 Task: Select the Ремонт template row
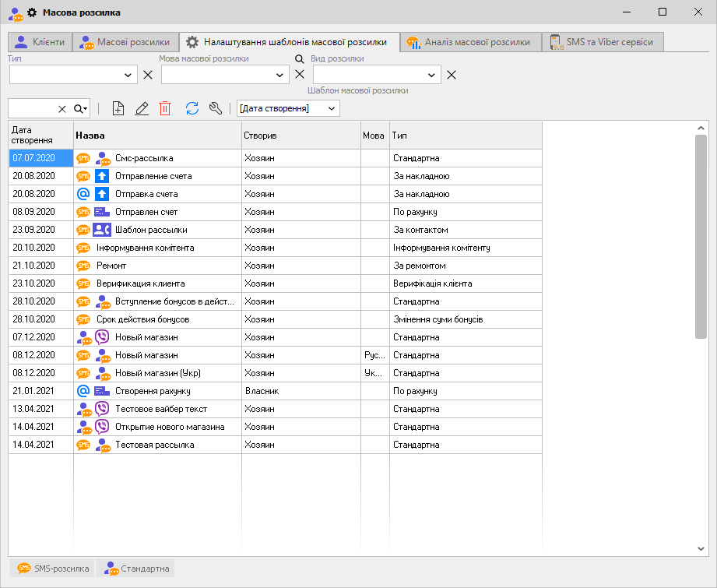coord(156,266)
